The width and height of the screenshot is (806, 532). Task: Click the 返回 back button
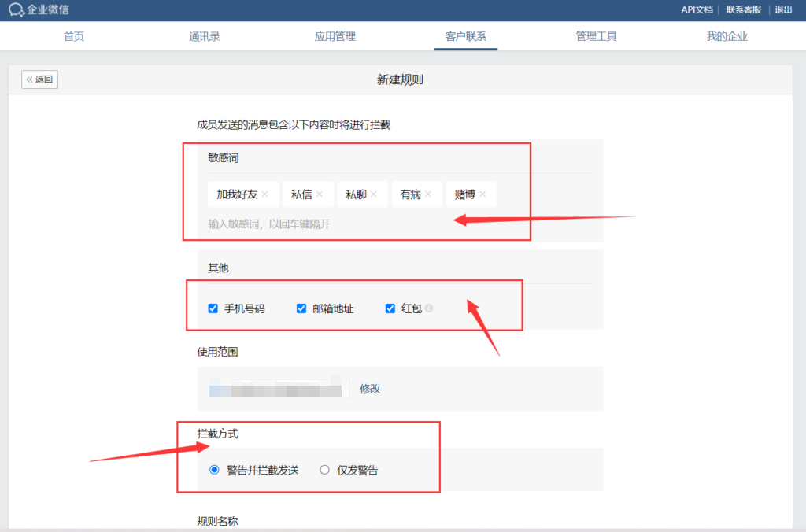point(39,79)
